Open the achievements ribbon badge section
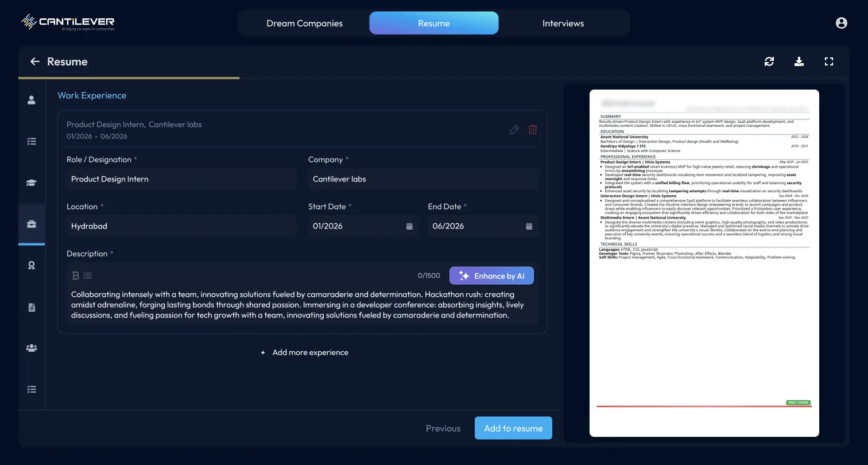 32,265
